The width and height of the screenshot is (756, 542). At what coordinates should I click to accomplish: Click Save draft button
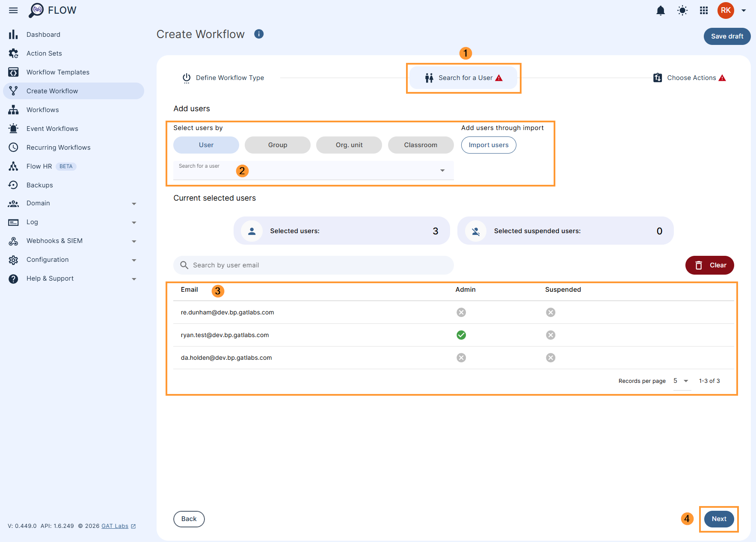727,36
